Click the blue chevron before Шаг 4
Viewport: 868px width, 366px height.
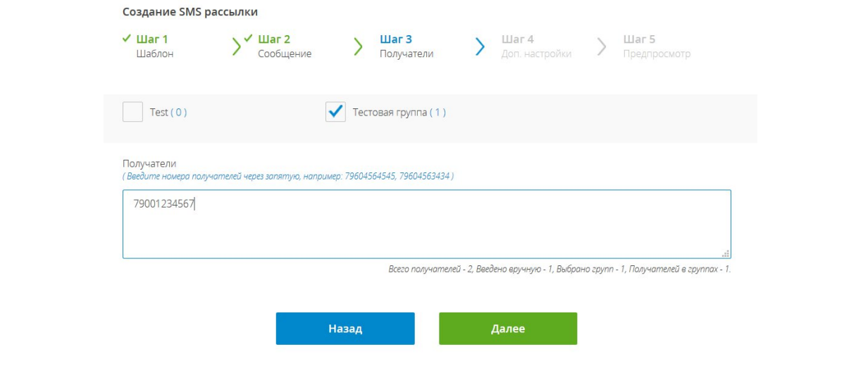tap(480, 46)
